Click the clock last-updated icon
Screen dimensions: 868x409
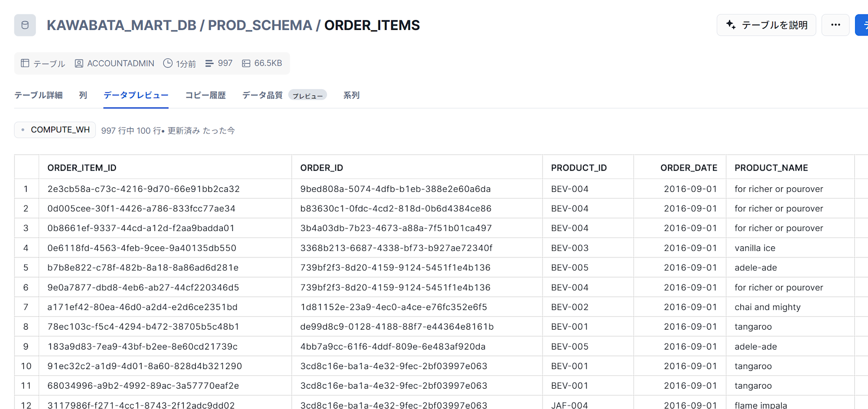coord(168,63)
